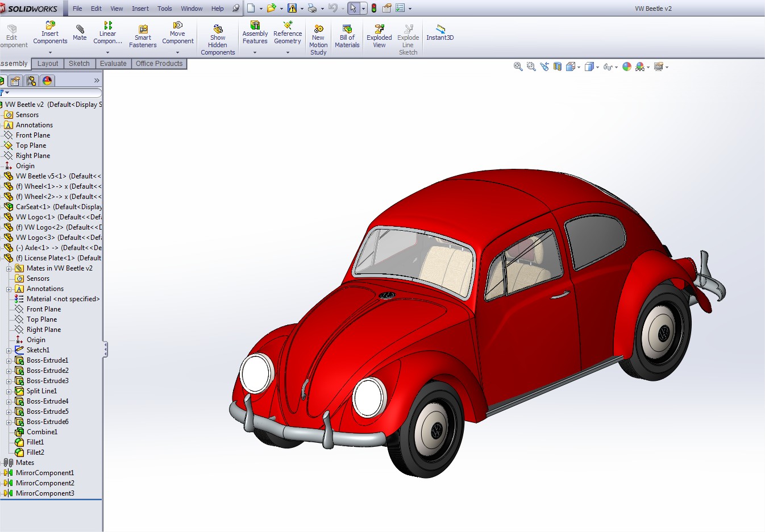
Task: Switch to the Layout tab
Action: click(x=48, y=64)
